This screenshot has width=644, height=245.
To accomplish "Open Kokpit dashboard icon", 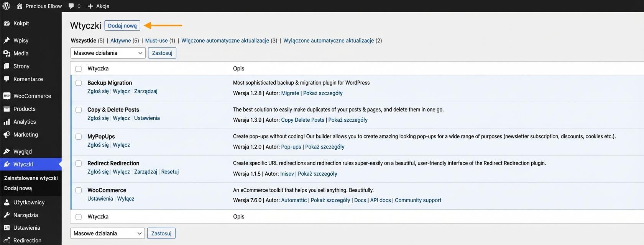I will pos(7,23).
